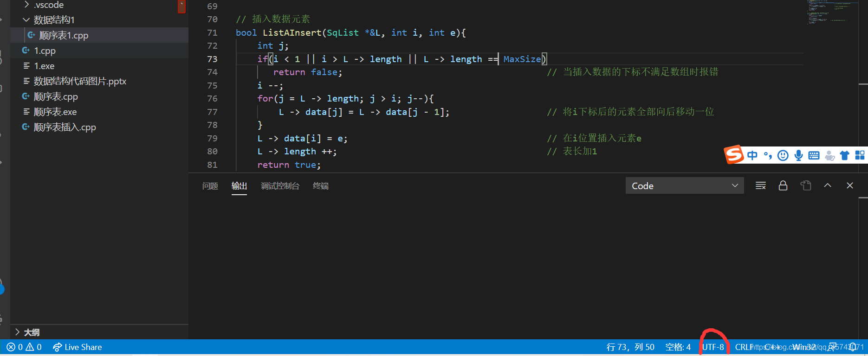Click the code minimap preview
Screen dimensions: 868x356
(x=832, y=13)
